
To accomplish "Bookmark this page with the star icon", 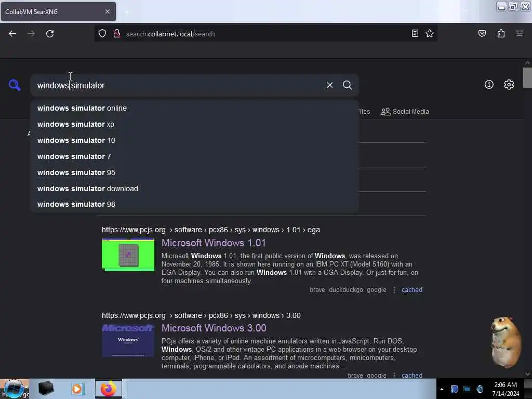I will [x=430, y=33].
